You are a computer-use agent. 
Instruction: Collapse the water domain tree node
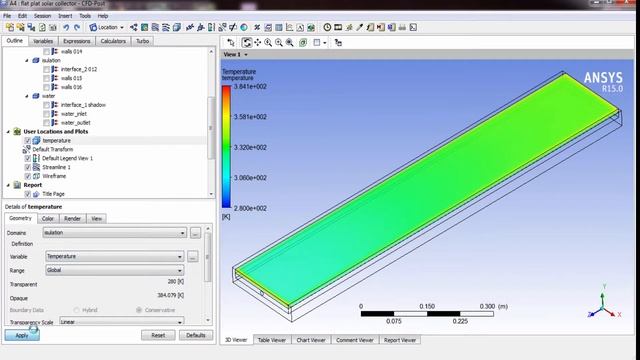point(27,96)
